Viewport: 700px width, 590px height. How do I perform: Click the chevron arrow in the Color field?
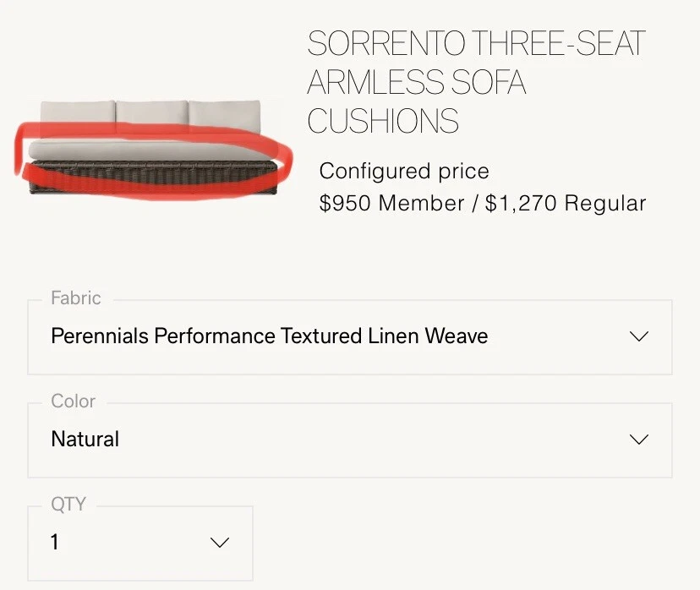pos(639,440)
